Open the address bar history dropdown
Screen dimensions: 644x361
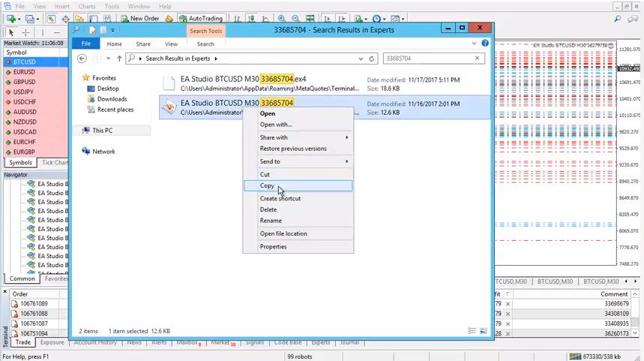click(359, 59)
